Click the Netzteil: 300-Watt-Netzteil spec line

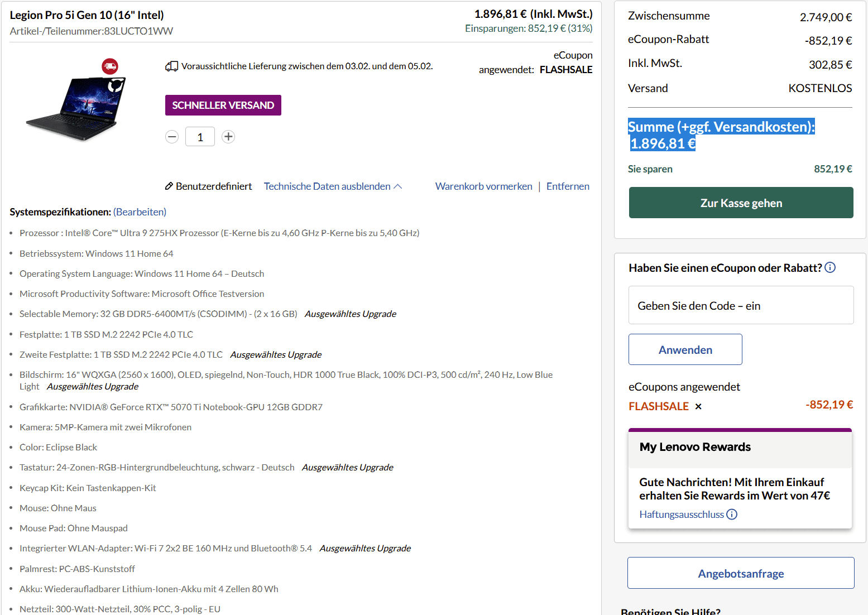point(120,609)
